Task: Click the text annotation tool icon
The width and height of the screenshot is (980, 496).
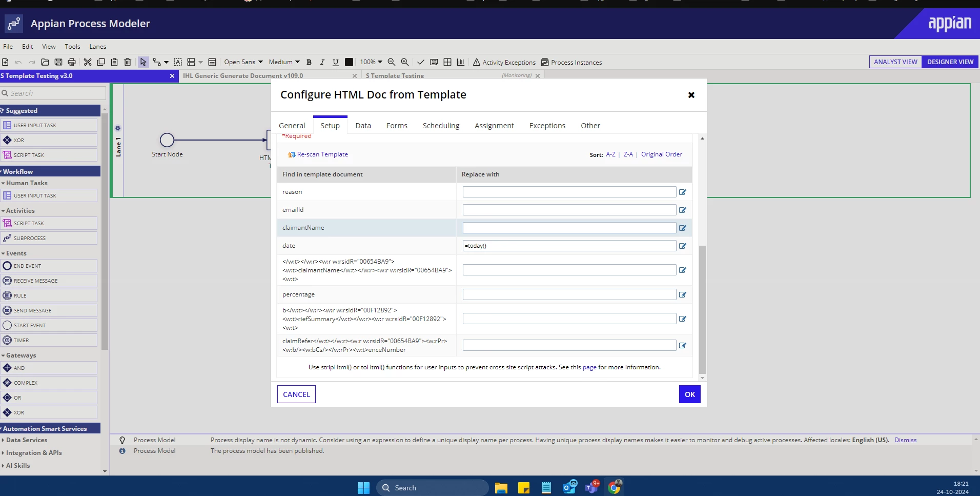Action: coord(178,62)
